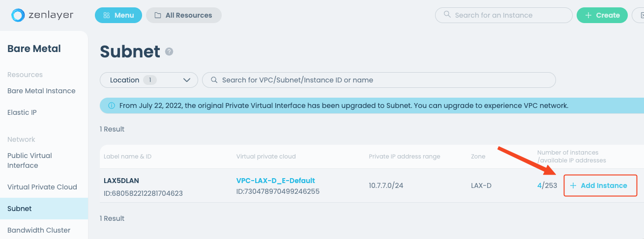Click the magnifier icon in the instance search
644x239 pixels.
point(447,15)
